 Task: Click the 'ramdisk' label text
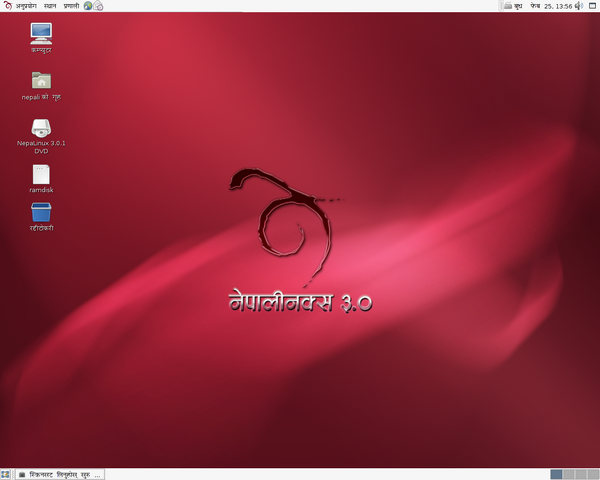coord(41,190)
